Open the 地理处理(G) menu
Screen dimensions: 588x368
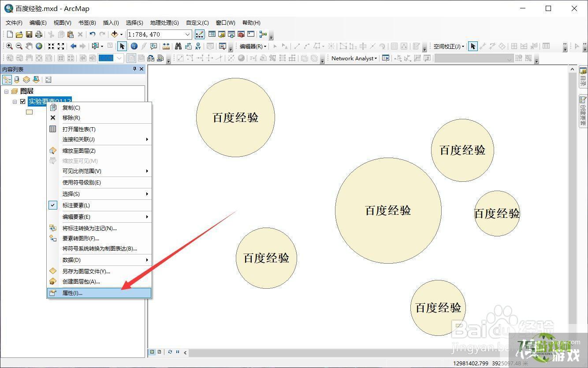(164, 22)
